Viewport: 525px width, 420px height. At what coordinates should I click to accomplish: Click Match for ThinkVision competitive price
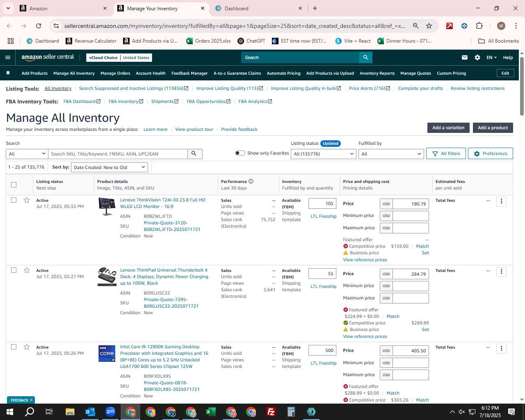point(422,246)
